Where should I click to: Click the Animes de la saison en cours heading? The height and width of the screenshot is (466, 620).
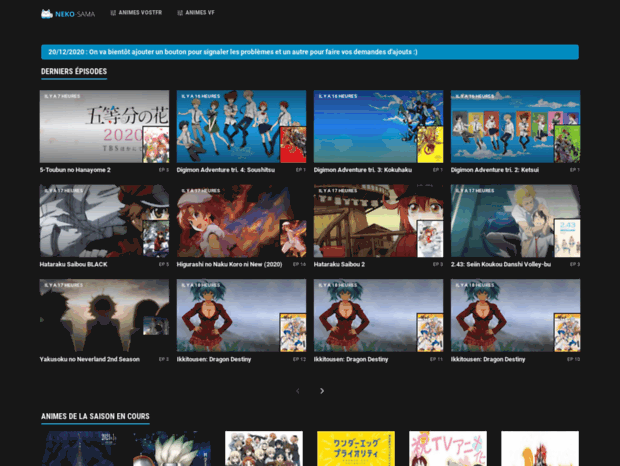click(x=95, y=416)
